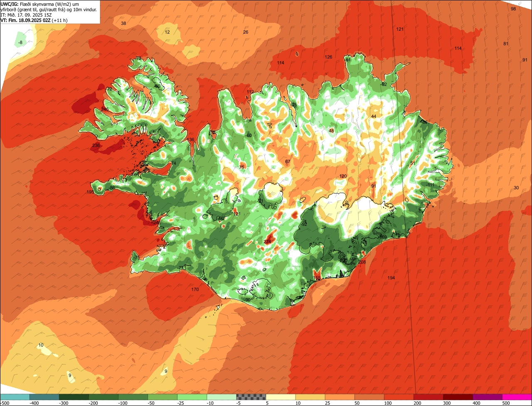Click the map value 51 in east Iceland

[x=413, y=163]
